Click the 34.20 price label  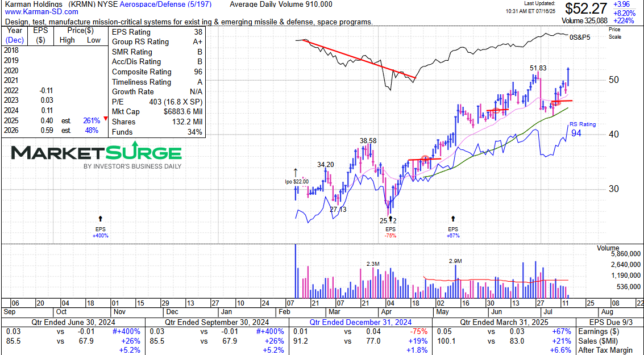[x=325, y=165]
